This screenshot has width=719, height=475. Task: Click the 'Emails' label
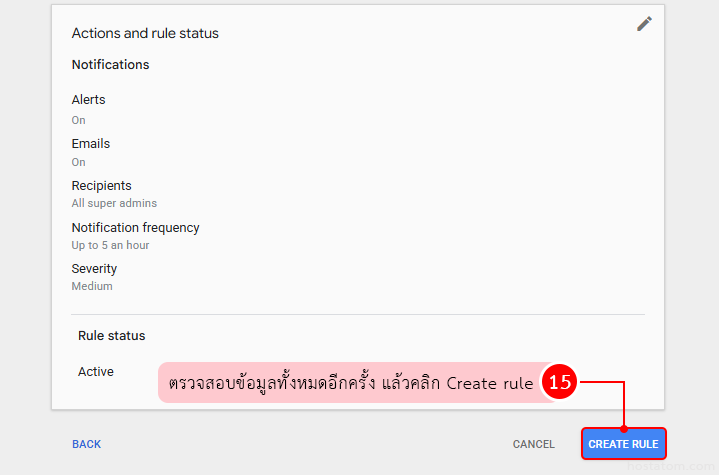point(91,144)
